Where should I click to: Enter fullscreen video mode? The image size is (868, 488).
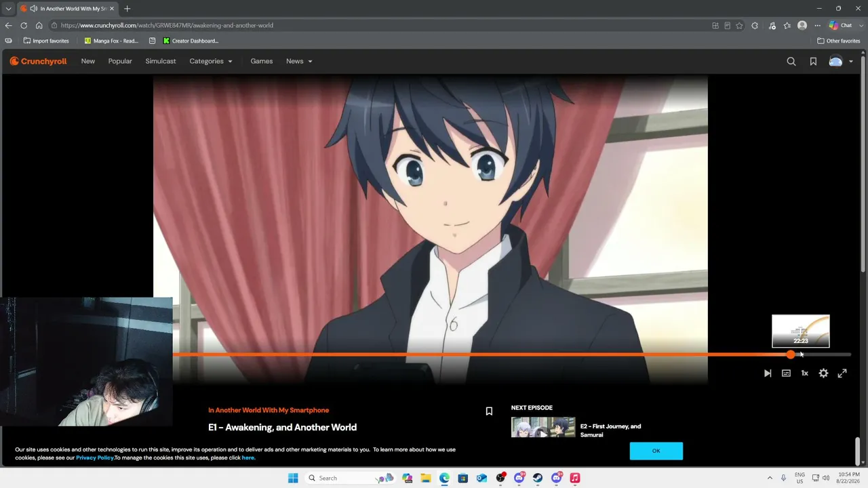[842, 373]
